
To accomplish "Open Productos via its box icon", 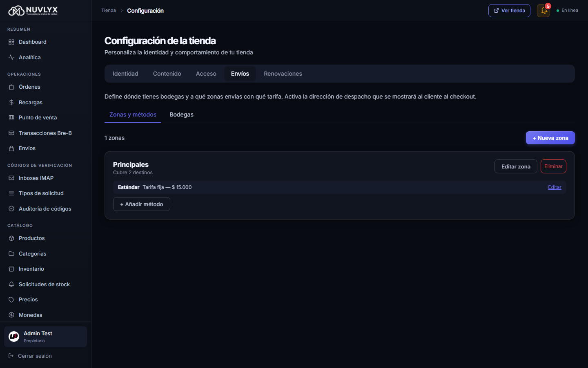I will pyautogui.click(x=11, y=238).
